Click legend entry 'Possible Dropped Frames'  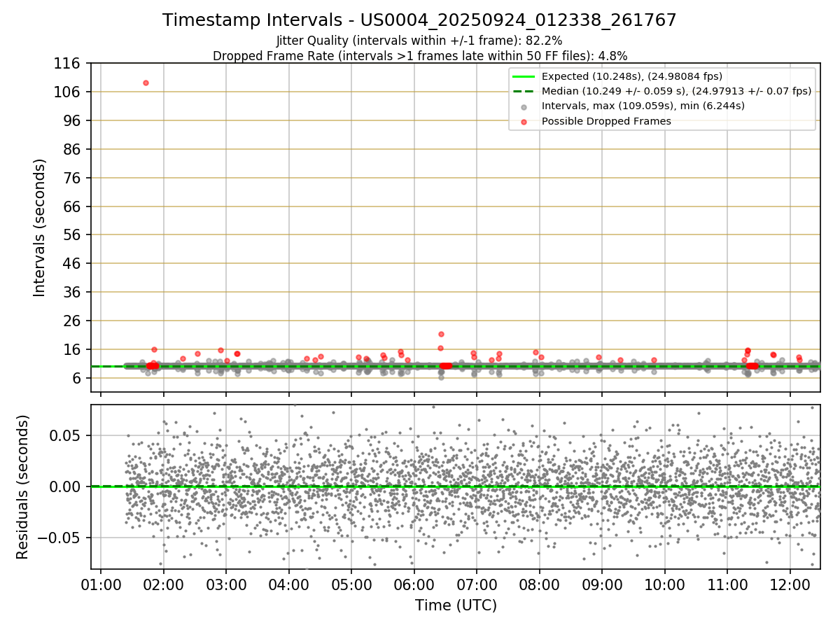pyautogui.click(x=606, y=121)
